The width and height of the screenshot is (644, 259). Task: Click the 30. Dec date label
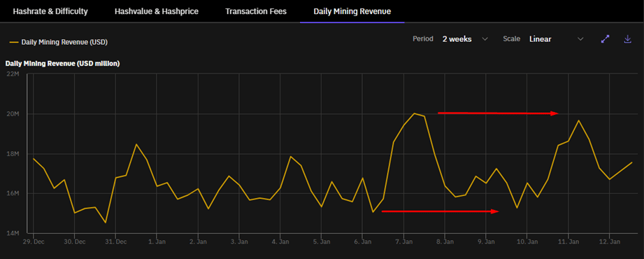point(74,241)
